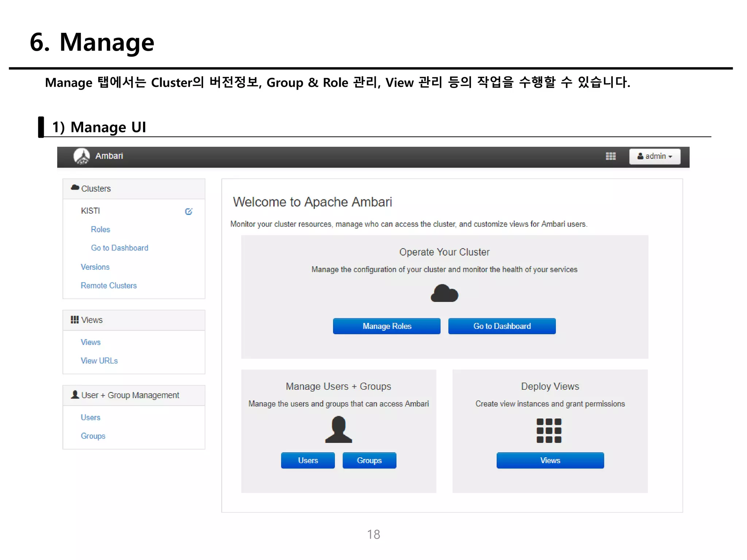Click the Welcome to Apache Ambari heading
This screenshot has height=560, width=747.
click(x=313, y=202)
